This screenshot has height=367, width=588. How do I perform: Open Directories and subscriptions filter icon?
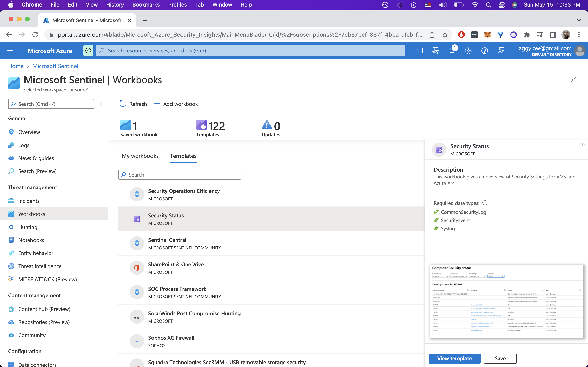click(x=435, y=51)
